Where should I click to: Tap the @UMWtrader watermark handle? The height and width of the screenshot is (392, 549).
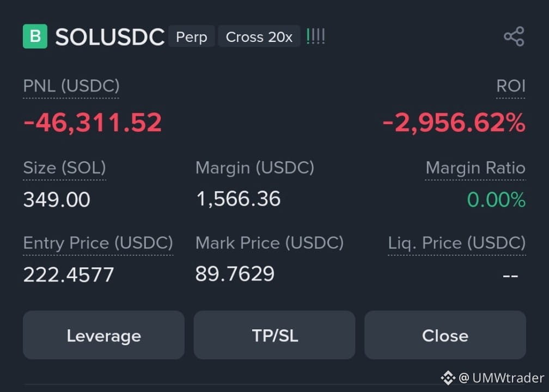(502, 378)
